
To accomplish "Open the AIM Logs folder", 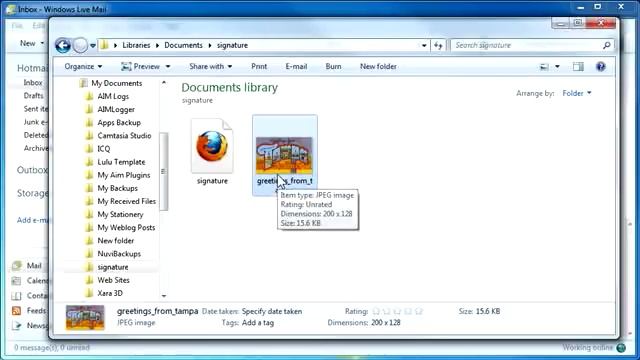I will [113, 96].
